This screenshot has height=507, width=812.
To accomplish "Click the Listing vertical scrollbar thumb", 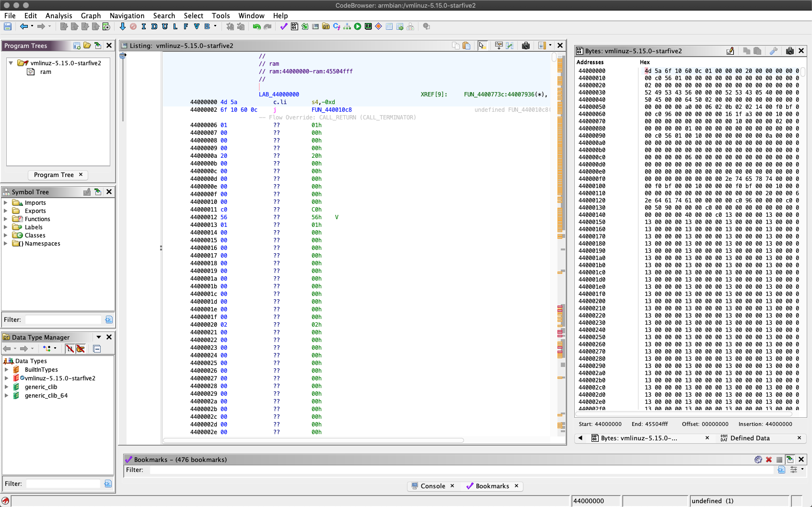I will coord(554,58).
